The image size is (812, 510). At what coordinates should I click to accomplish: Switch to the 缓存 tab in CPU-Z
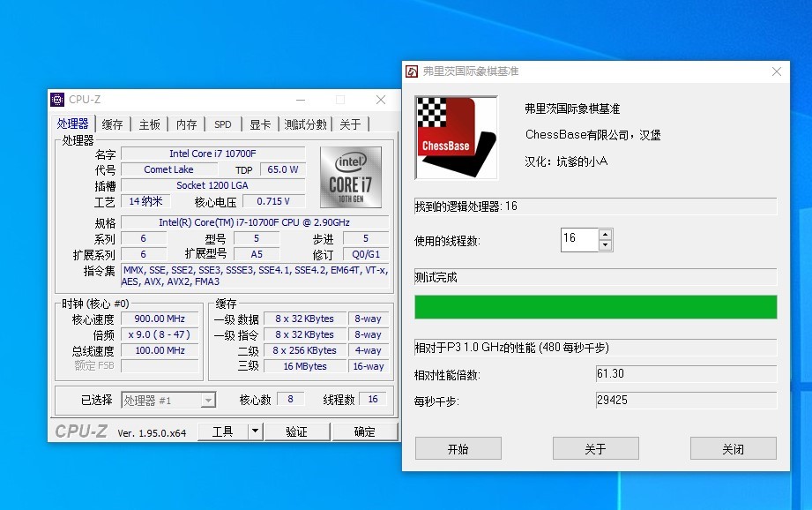point(112,124)
